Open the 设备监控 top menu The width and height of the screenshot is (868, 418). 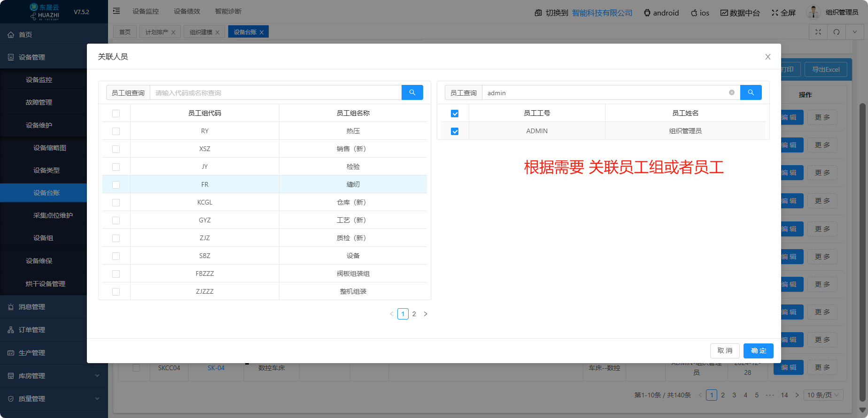click(x=146, y=11)
